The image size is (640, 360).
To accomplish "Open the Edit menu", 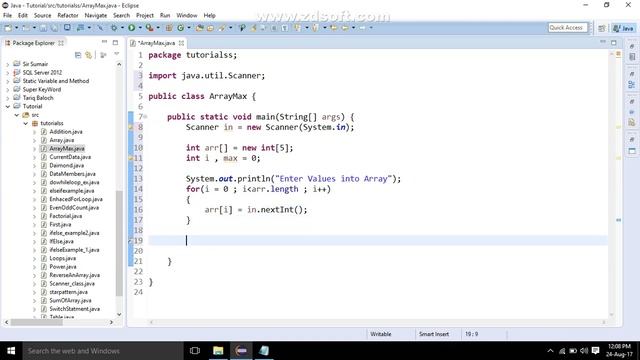I will point(23,16).
